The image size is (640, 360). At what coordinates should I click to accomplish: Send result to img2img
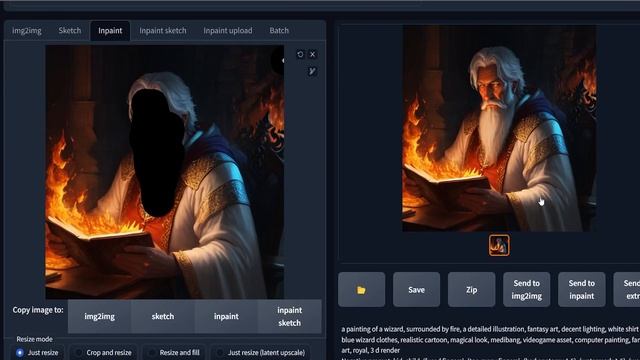tap(527, 290)
